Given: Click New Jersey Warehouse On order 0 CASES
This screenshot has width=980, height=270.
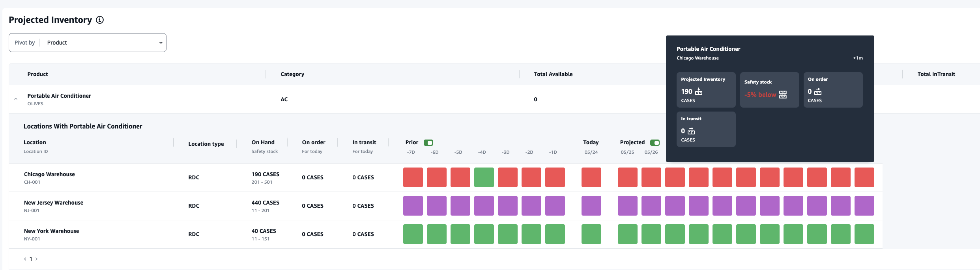Looking at the screenshot, I should coord(312,206).
